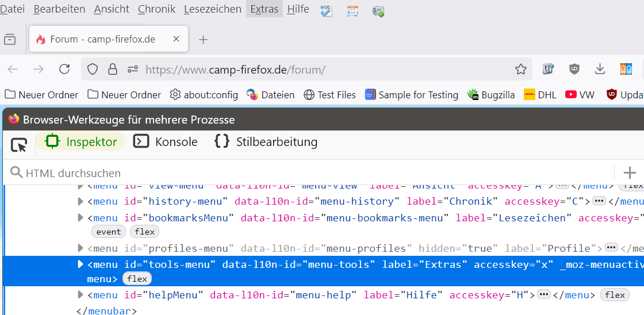
Task: Reload the page with the refresh icon
Action: (64, 70)
